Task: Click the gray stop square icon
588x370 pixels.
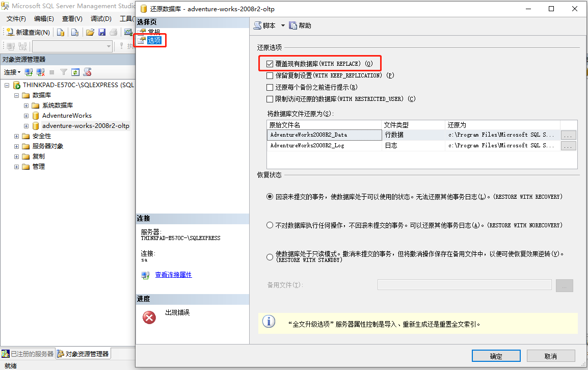Action: 52,72
